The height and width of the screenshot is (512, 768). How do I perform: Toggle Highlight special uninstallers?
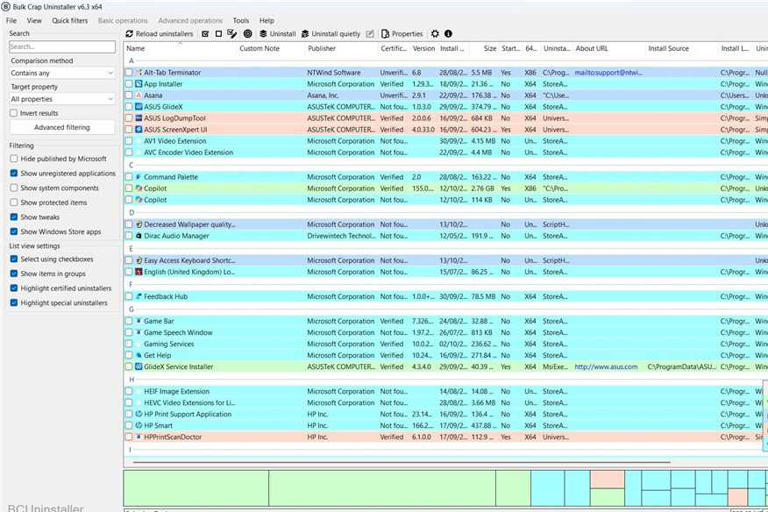coord(14,303)
